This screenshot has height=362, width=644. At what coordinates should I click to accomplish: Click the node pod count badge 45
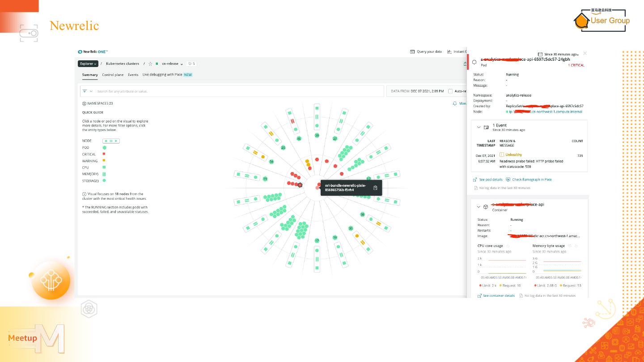[x=299, y=139]
